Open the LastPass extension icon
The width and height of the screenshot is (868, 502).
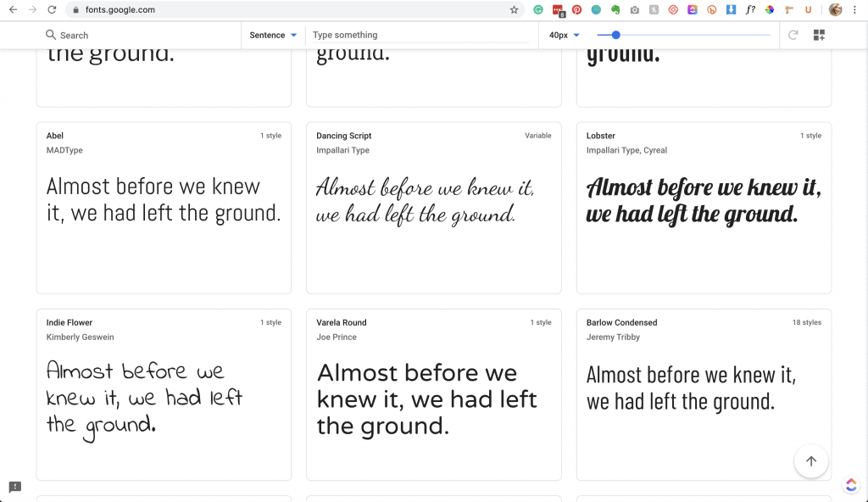558,10
